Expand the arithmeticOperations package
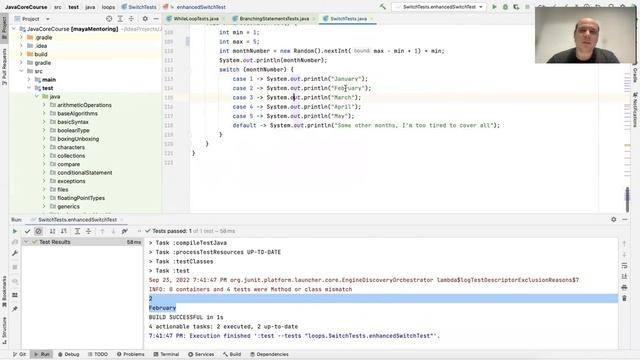 [44, 105]
